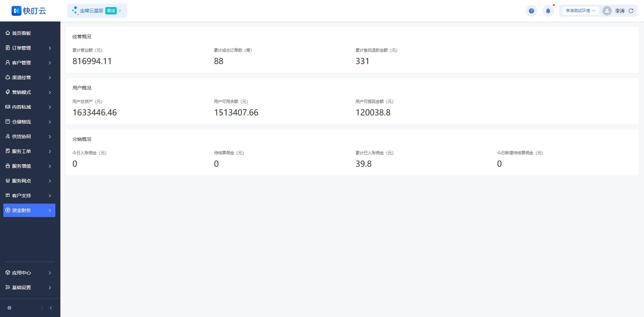The width and height of the screenshot is (644, 317).
Task: Click the 首页看板 home icon
Action: [x=8, y=33]
